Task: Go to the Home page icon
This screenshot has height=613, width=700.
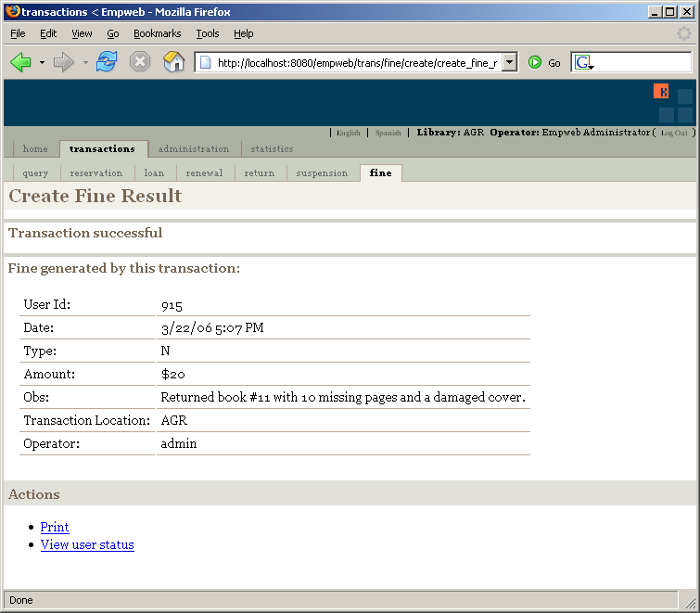Action: (x=173, y=61)
